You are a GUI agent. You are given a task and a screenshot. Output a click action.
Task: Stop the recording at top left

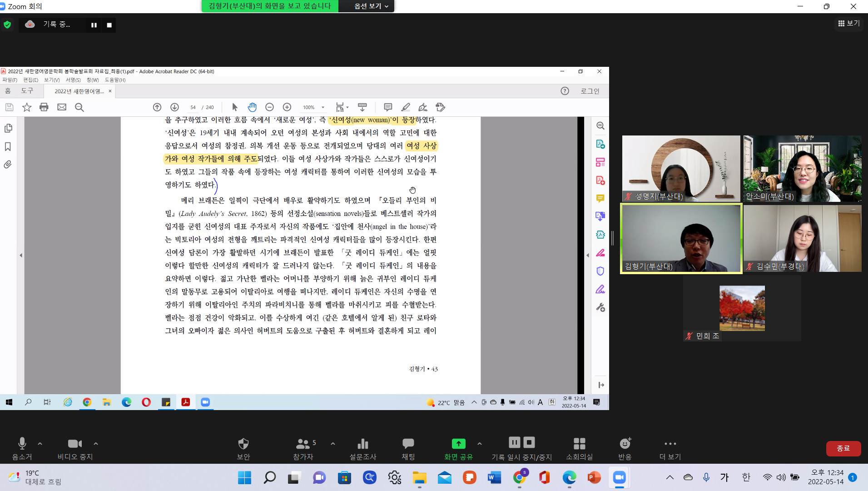coord(109,25)
